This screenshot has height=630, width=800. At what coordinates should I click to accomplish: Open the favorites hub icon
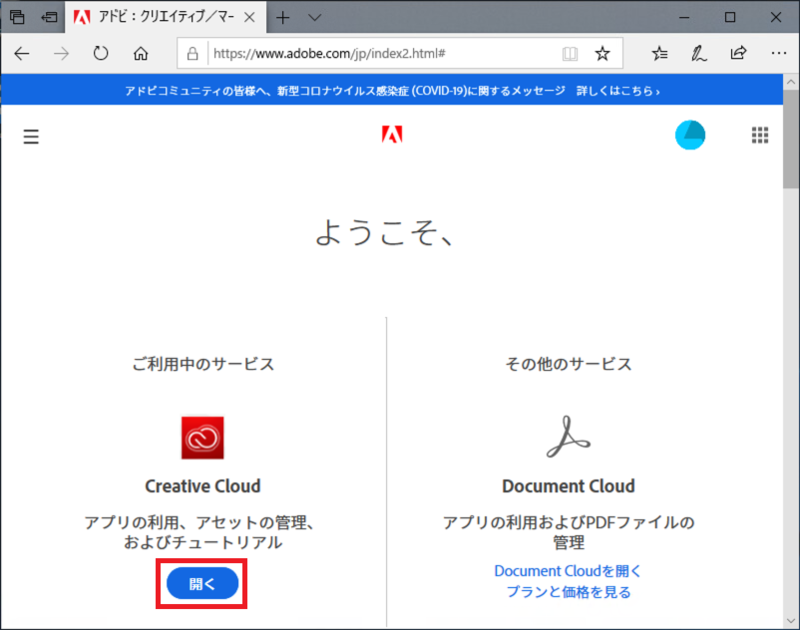tap(660, 54)
